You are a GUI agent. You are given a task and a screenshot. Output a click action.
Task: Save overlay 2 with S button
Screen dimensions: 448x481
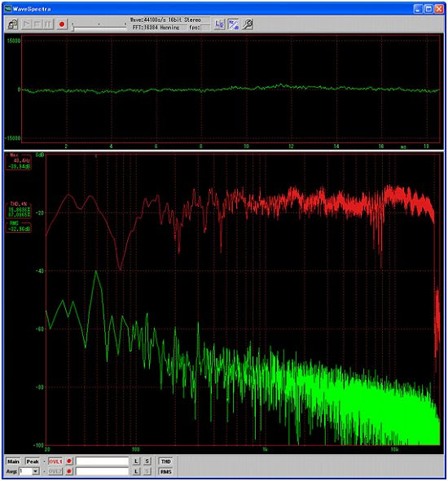click(x=147, y=471)
